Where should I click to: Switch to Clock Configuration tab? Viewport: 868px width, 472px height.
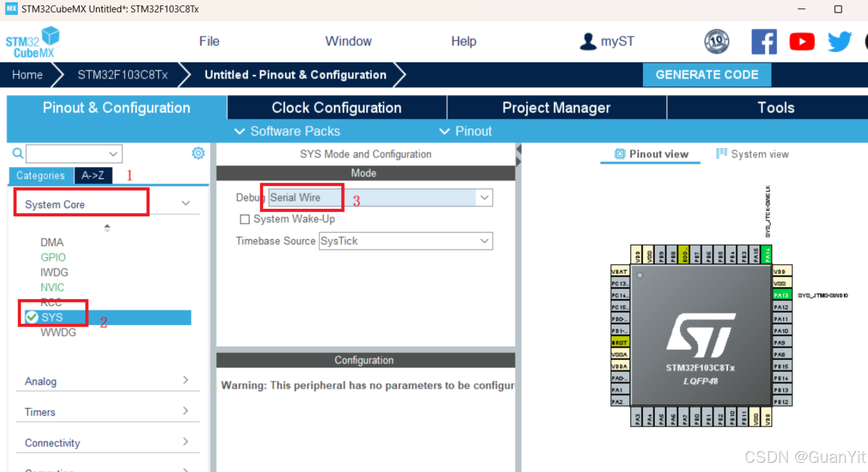click(x=337, y=108)
